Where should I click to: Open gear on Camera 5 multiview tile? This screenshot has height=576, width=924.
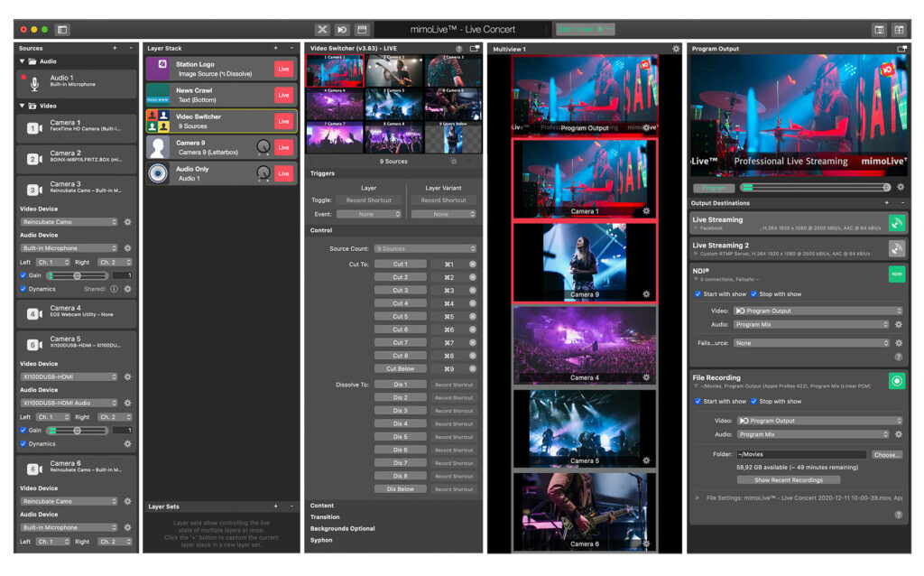pos(646,460)
